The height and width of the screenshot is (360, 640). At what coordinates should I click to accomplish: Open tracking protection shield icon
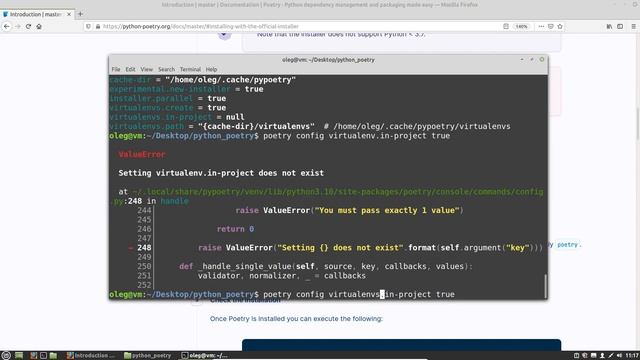point(88,26)
